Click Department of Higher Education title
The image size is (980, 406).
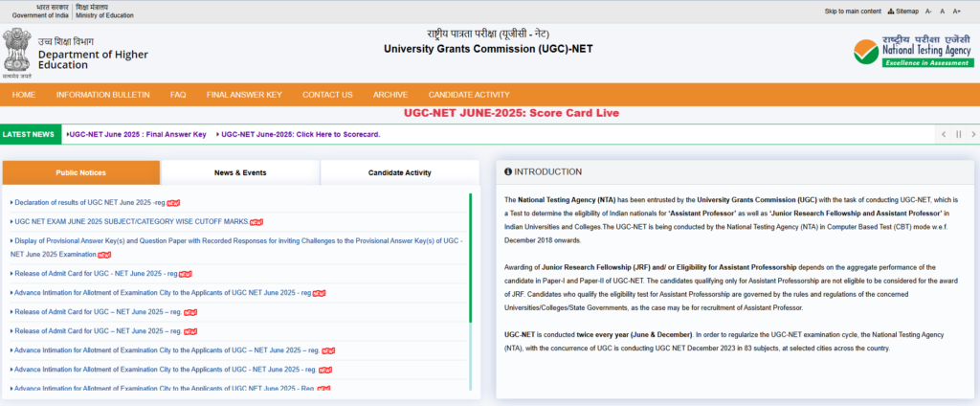click(93, 59)
